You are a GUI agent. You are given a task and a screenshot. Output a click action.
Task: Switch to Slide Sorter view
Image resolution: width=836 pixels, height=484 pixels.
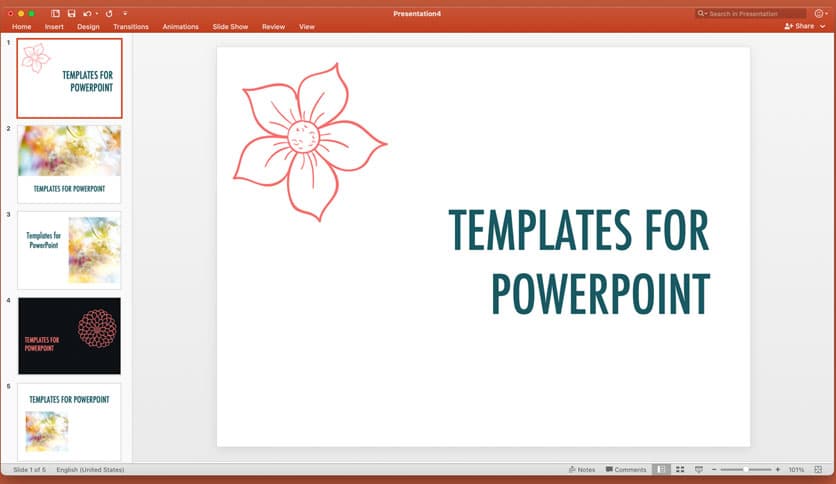680,470
